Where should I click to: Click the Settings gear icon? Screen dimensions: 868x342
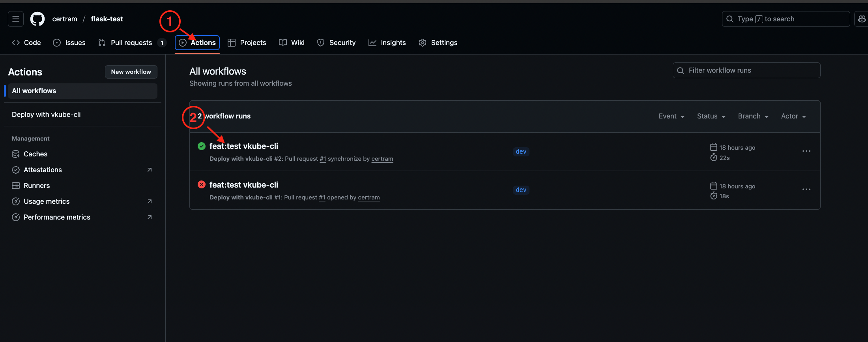[423, 43]
